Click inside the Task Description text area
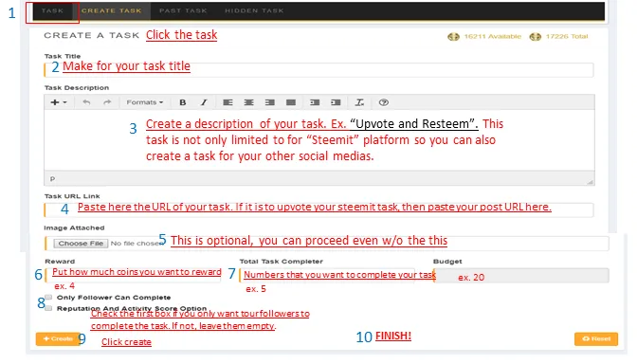This screenshot has width=637, height=364. [319, 140]
